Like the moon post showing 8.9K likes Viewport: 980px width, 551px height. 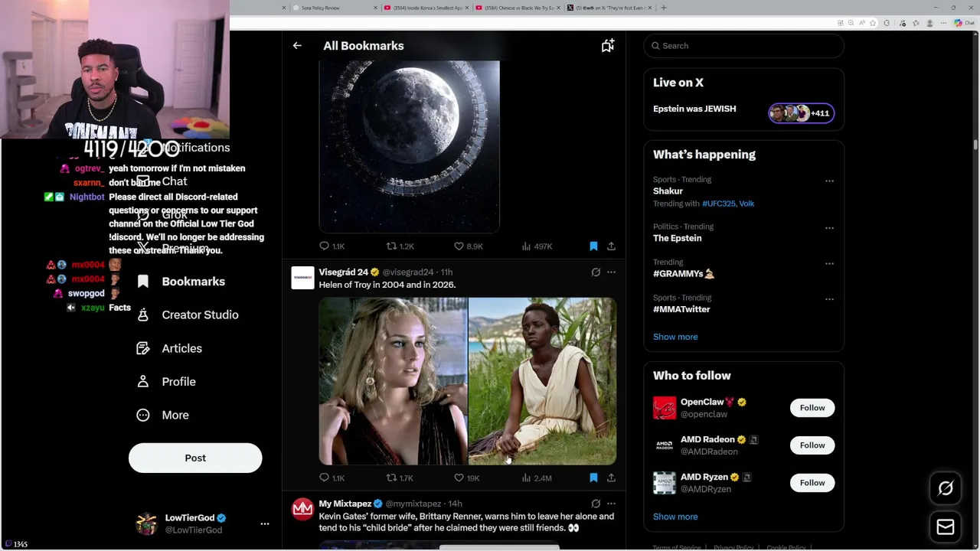(x=468, y=246)
